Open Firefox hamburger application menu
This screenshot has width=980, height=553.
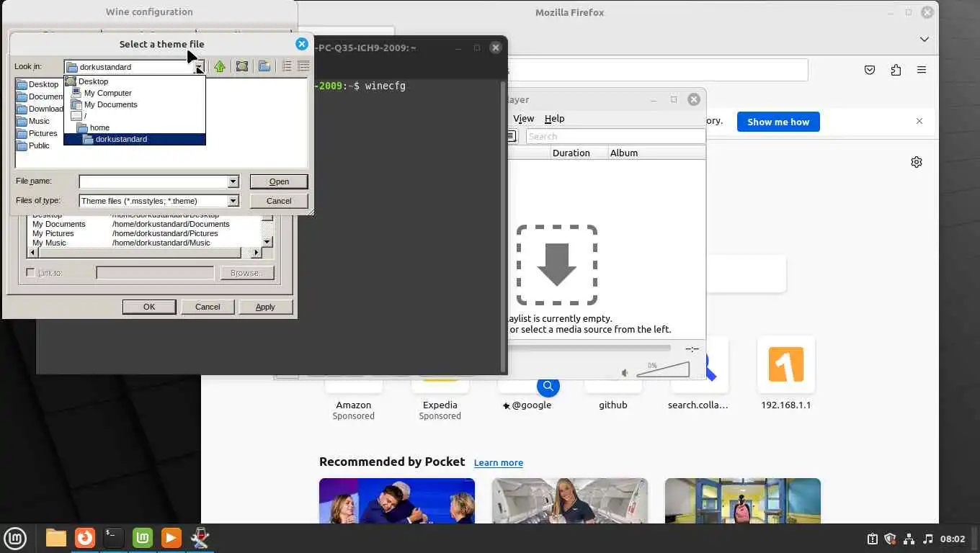tap(922, 70)
